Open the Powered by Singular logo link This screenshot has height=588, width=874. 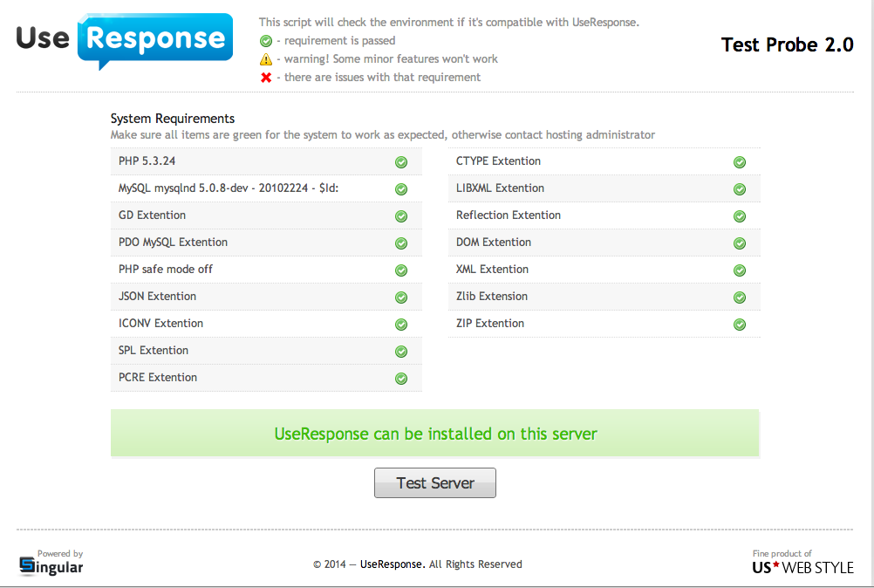[51, 564]
